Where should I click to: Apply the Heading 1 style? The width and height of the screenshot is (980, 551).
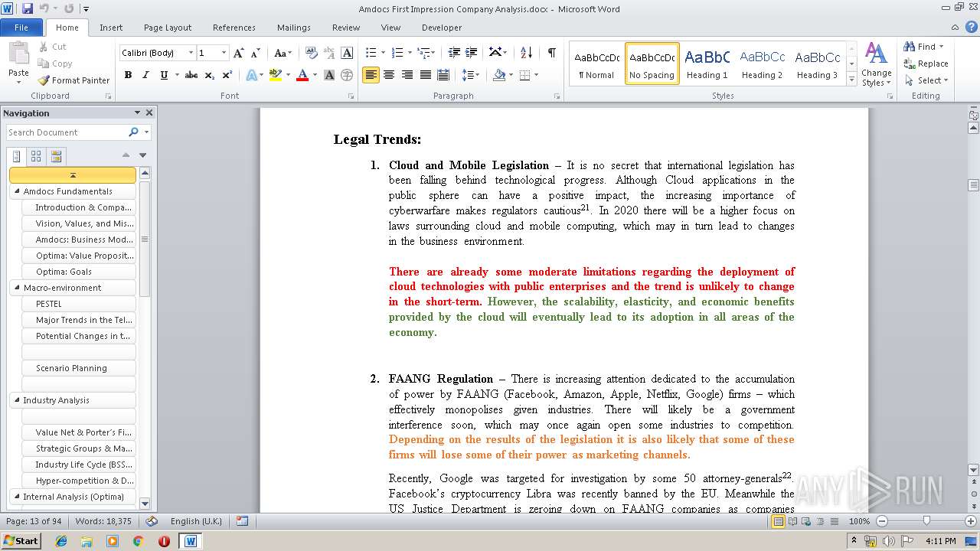click(x=707, y=64)
